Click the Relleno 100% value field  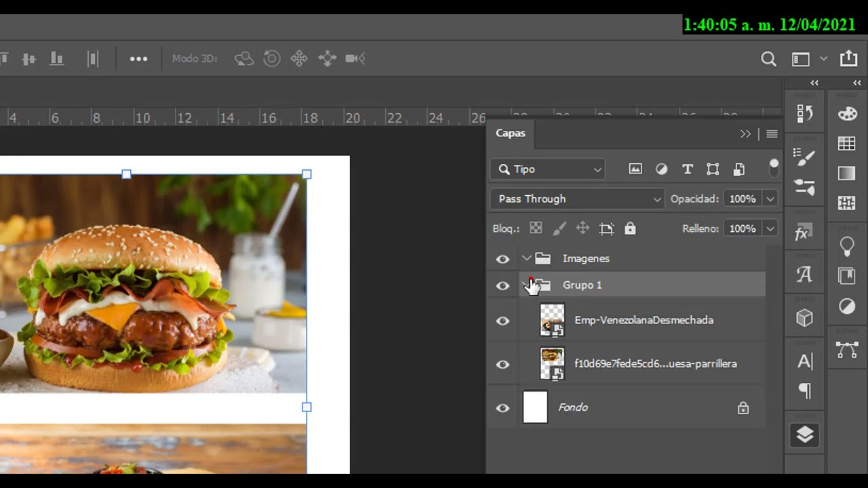(x=743, y=228)
